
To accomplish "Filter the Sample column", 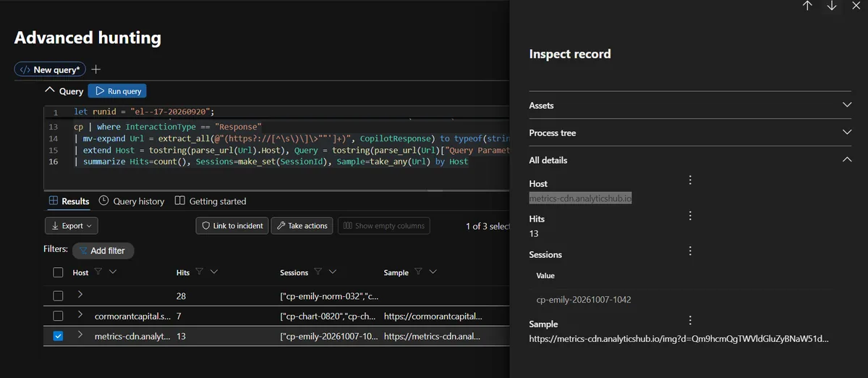I will [418, 272].
